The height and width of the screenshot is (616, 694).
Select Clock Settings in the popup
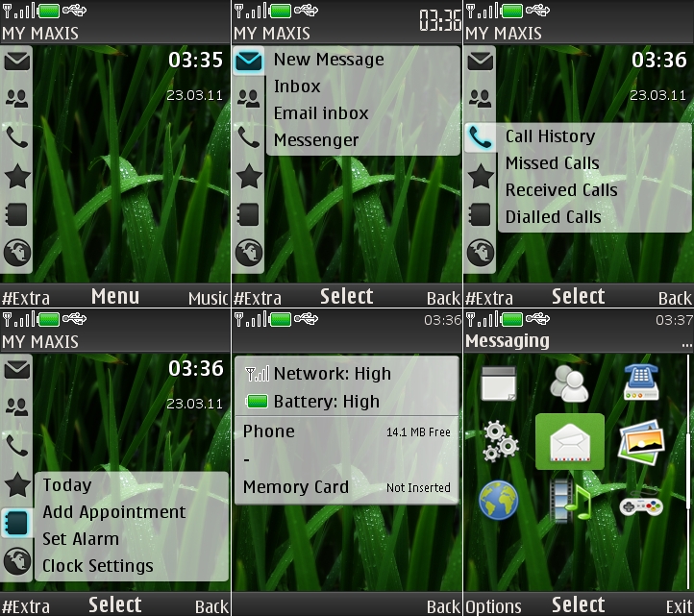[x=98, y=566]
